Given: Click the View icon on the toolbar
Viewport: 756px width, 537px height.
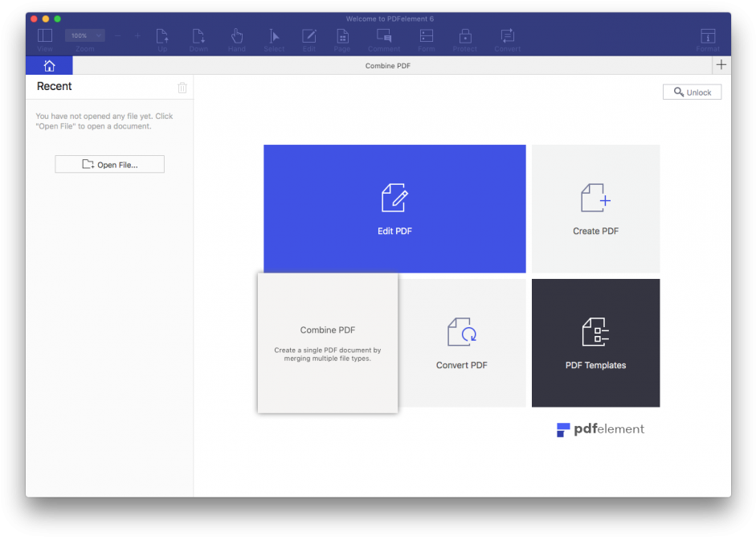Looking at the screenshot, I should pyautogui.click(x=44, y=37).
